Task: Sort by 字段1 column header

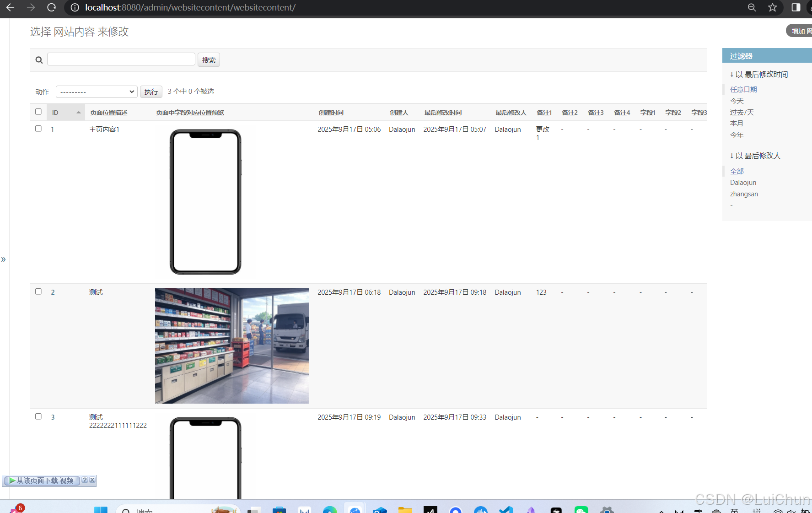Action: (x=647, y=113)
